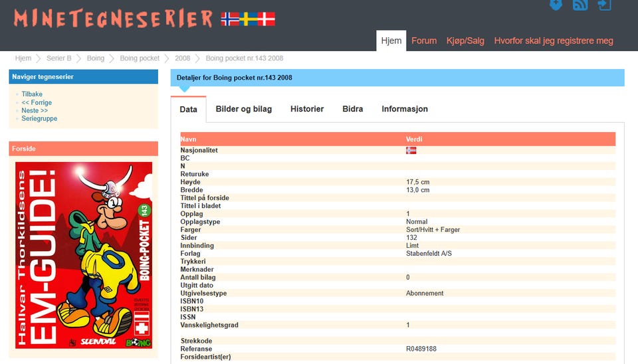Viewport: 638px width, 364px height.
Task: Click the Boing breadcrumb link
Action: 96,58
